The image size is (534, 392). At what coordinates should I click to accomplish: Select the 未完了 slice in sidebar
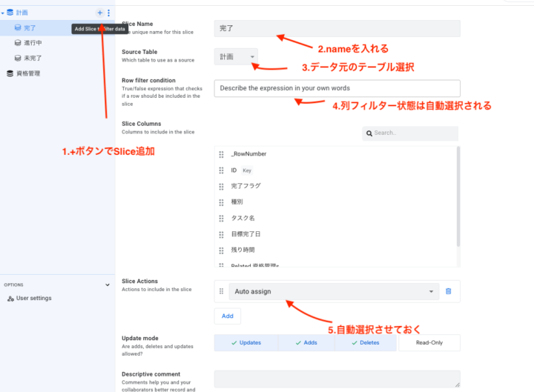[x=34, y=58]
